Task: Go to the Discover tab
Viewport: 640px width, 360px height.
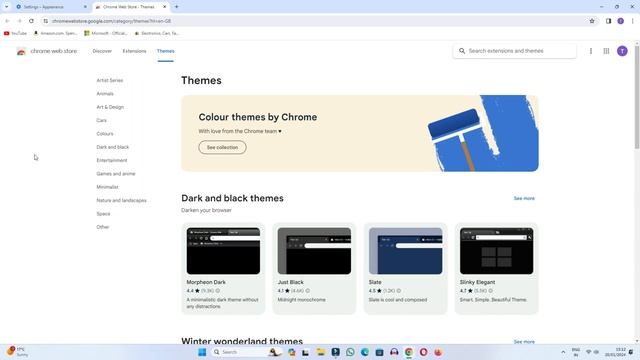Action: coord(102,51)
